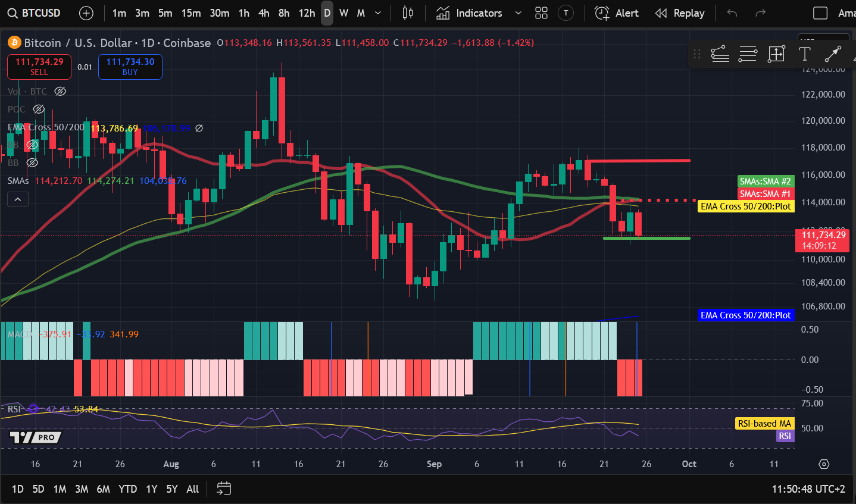This screenshot has width=856, height=504.
Task: Click the EMA Cross empty-set symbol
Action: (199, 128)
